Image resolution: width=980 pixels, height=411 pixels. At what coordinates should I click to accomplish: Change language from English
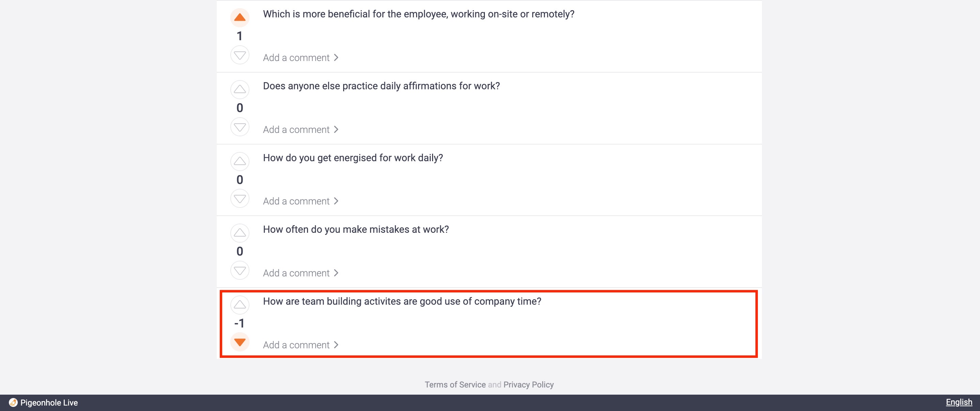[959, 402]
